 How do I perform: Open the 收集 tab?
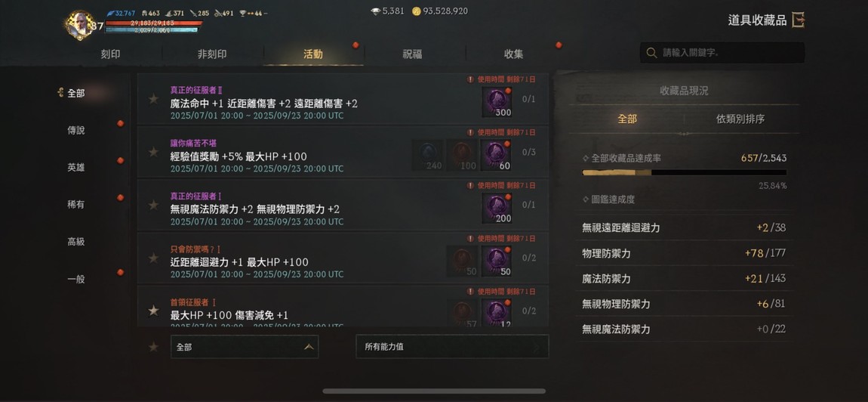pyautogui.click(x=514, y=54)
